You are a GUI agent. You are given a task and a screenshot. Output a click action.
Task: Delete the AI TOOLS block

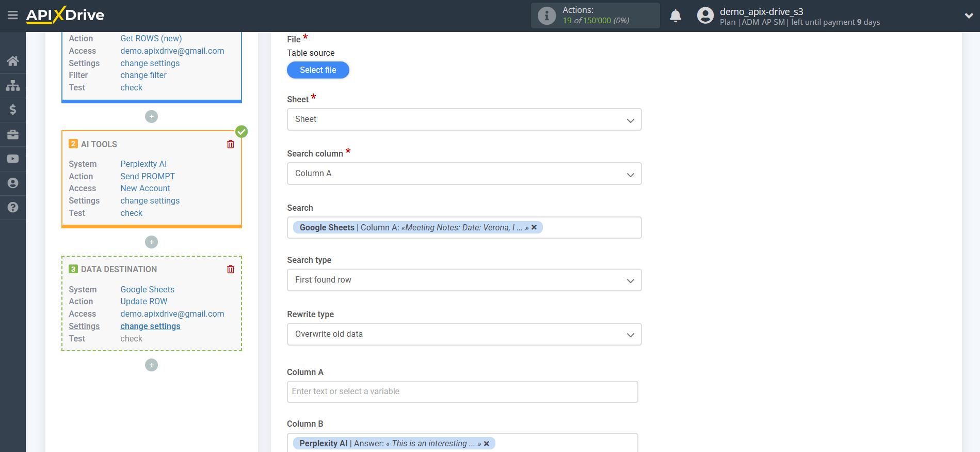click(x=231, y=144)
